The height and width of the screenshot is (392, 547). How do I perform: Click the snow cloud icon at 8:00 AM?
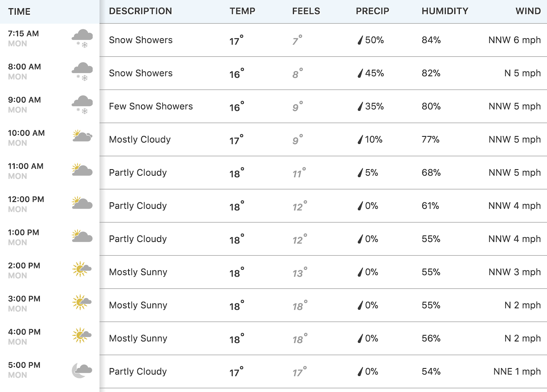coord(82,72)
